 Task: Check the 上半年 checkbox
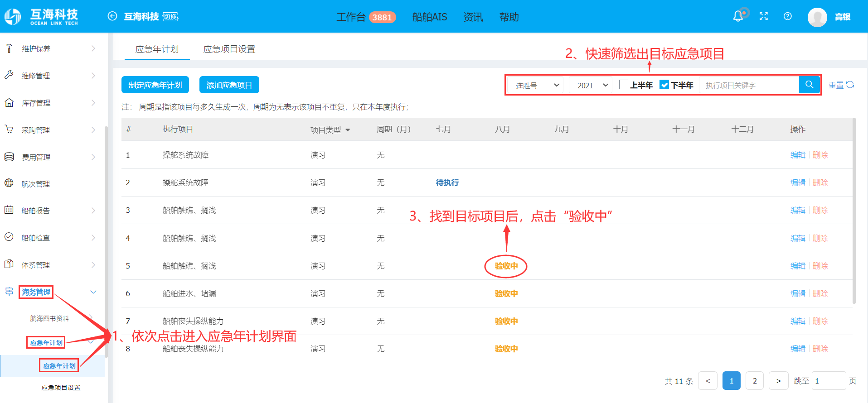(624, 85)
